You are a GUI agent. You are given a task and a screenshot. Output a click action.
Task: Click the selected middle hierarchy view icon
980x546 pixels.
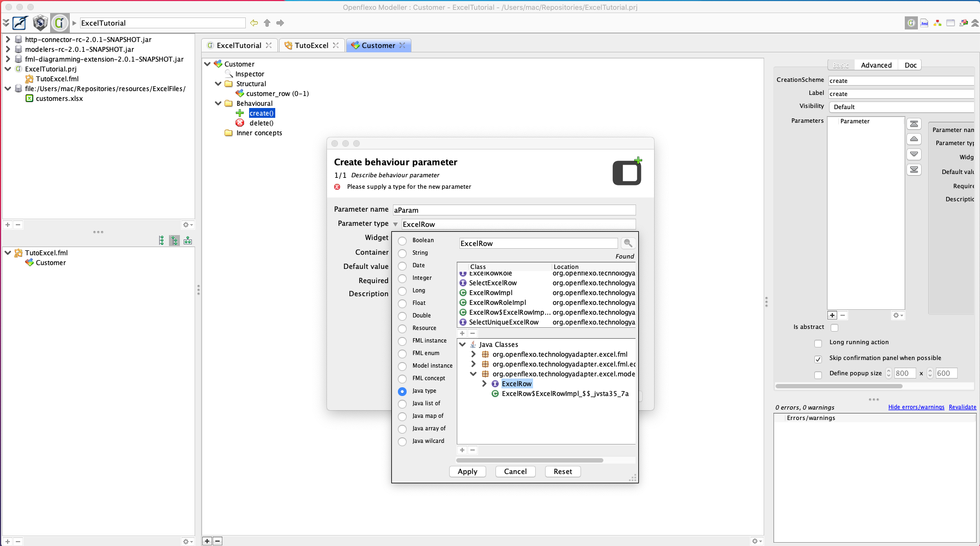pyautogui.click(x=174, y=241)
